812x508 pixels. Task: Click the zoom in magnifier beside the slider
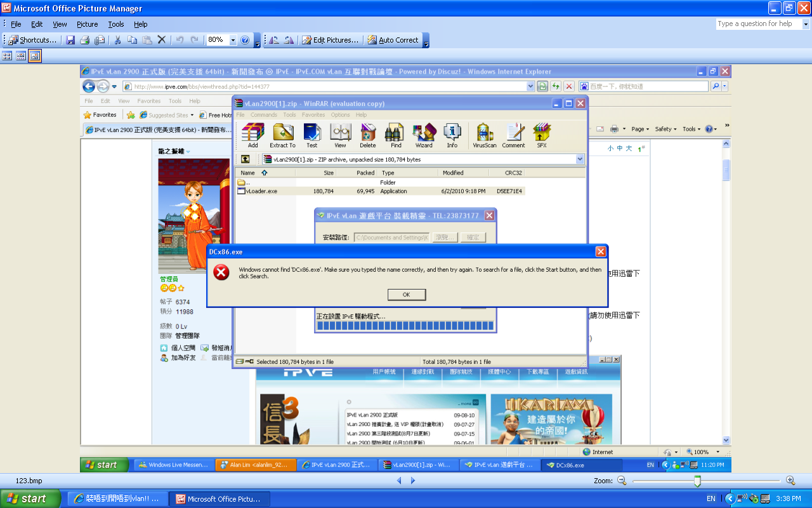click(790, 481)
